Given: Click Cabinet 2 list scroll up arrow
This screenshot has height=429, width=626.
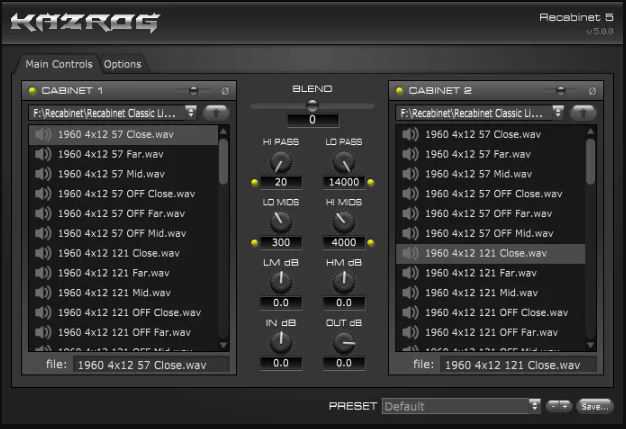Looking at the screenshot, I should [x=590, y=131].
